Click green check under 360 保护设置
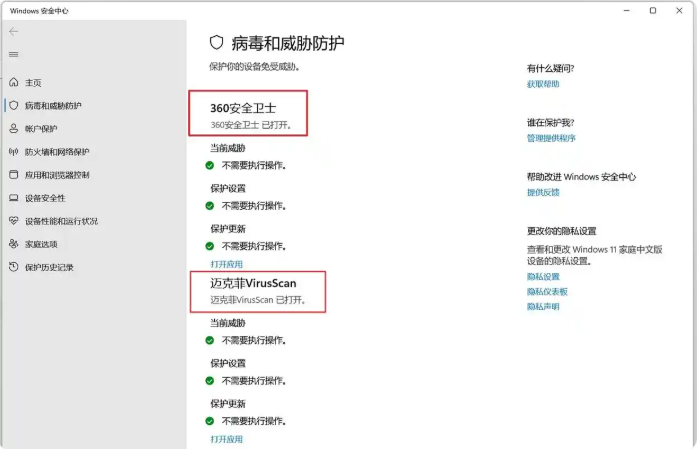 coord(210,206)
